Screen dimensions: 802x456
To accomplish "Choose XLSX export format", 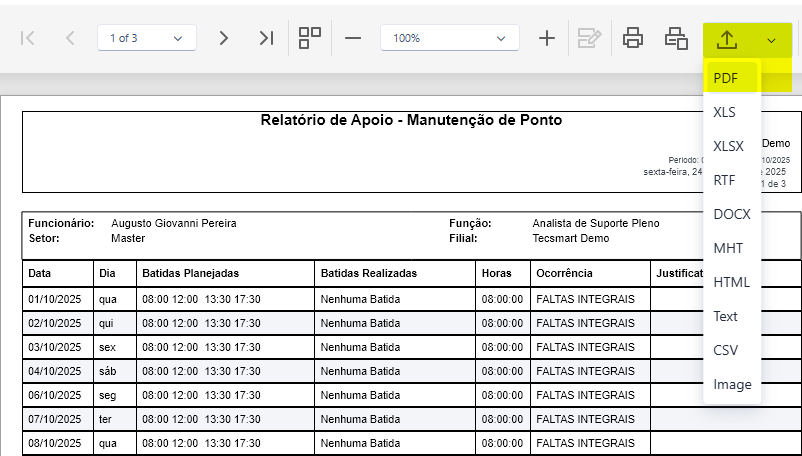I will click(x=732, y=146).
